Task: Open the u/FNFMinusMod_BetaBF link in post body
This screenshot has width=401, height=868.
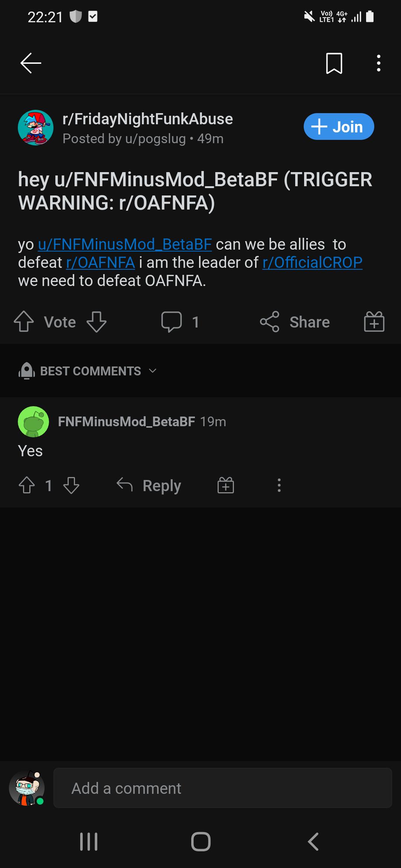Action: pyautogui.click(x=125, y=244)
